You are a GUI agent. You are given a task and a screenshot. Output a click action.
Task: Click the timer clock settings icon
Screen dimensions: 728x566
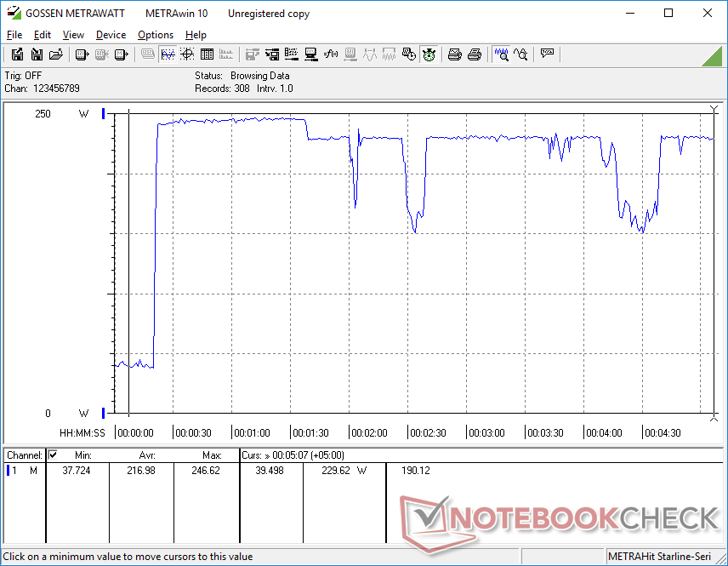click(x=408, y=54)
